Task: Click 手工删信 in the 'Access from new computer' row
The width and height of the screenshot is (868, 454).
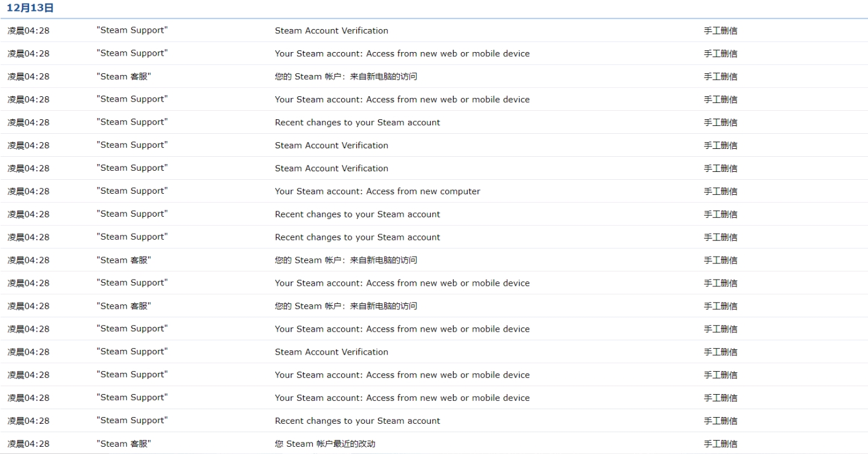Action: (720, 191)
